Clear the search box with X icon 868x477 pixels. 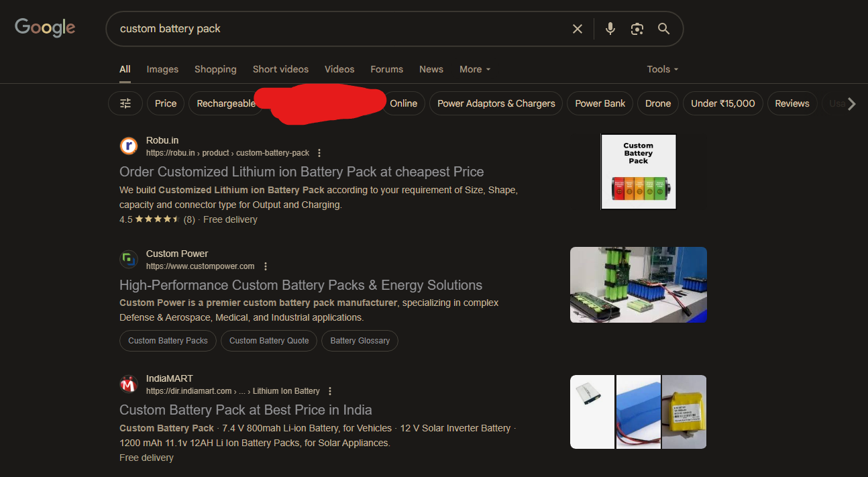(577, 29)
